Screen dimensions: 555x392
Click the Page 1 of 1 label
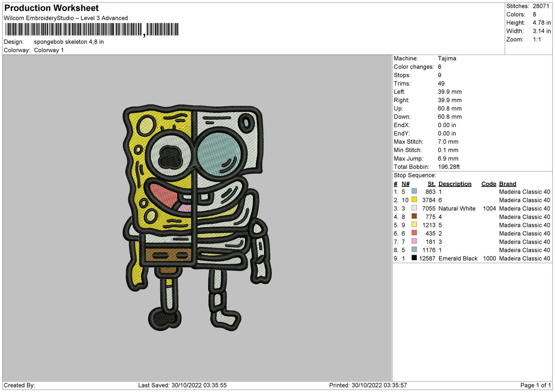[x=536, y=385]
